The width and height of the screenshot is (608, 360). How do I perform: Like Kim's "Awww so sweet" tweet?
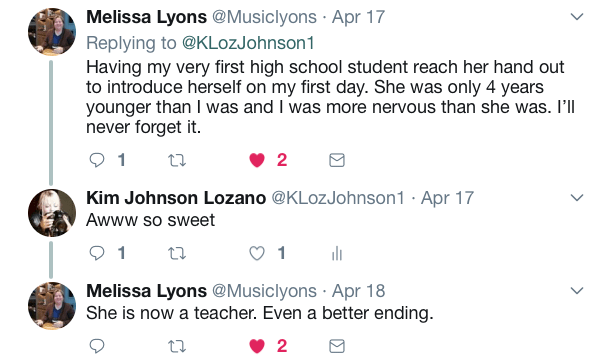[257, 253]
